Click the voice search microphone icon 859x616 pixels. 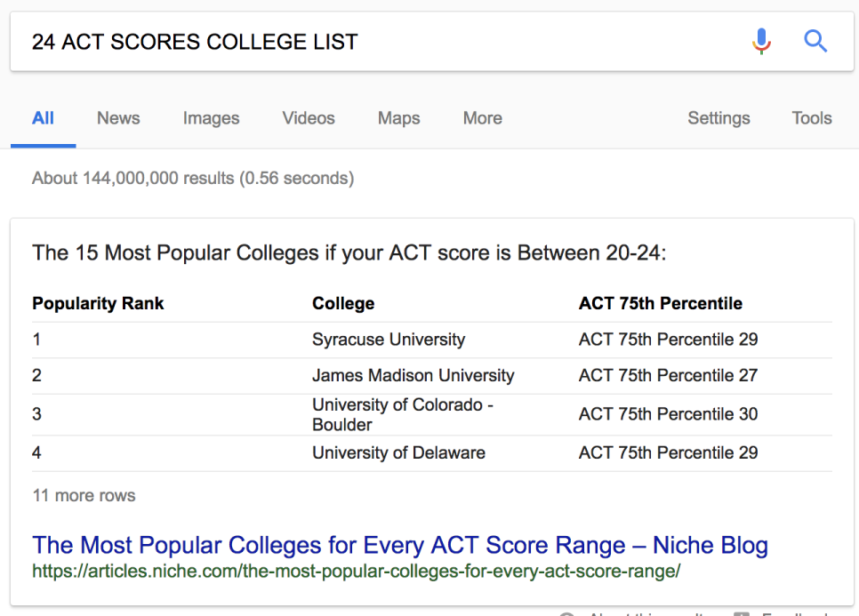pos(761,42)
